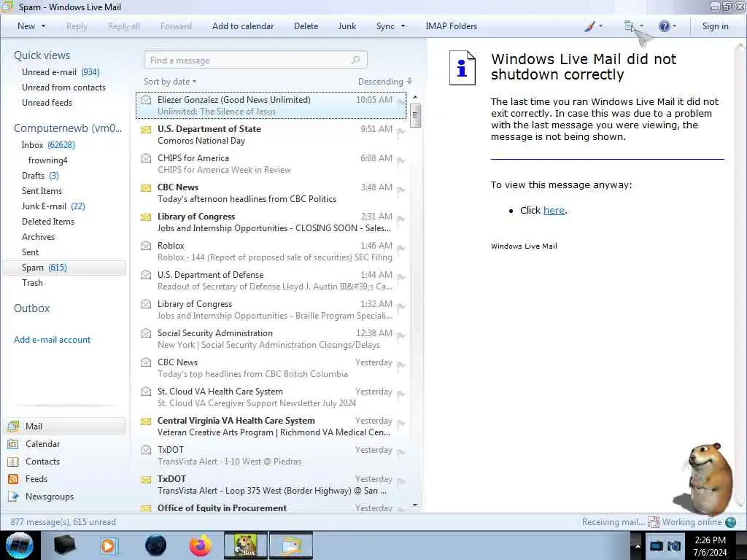Click the unread envelope icon for Comoros National Day
747x560 pixels.
146,129
